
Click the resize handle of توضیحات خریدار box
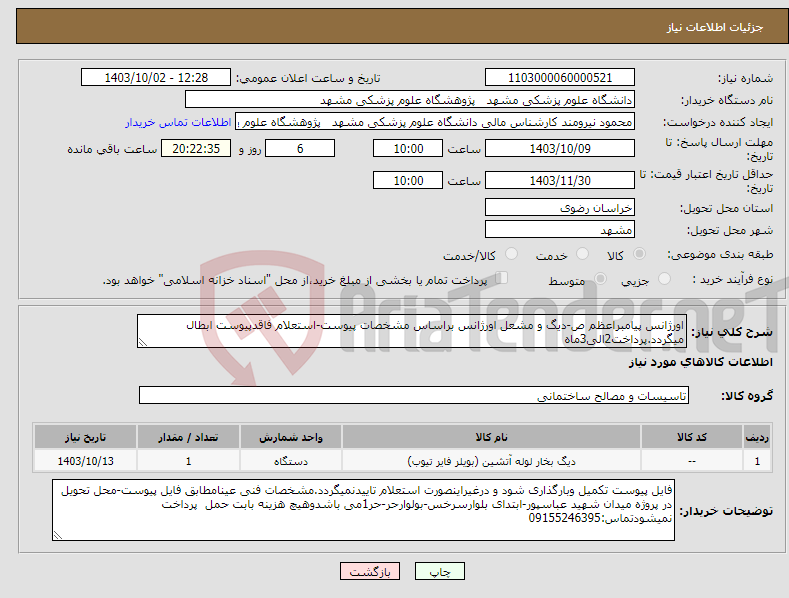coord(58,535)
